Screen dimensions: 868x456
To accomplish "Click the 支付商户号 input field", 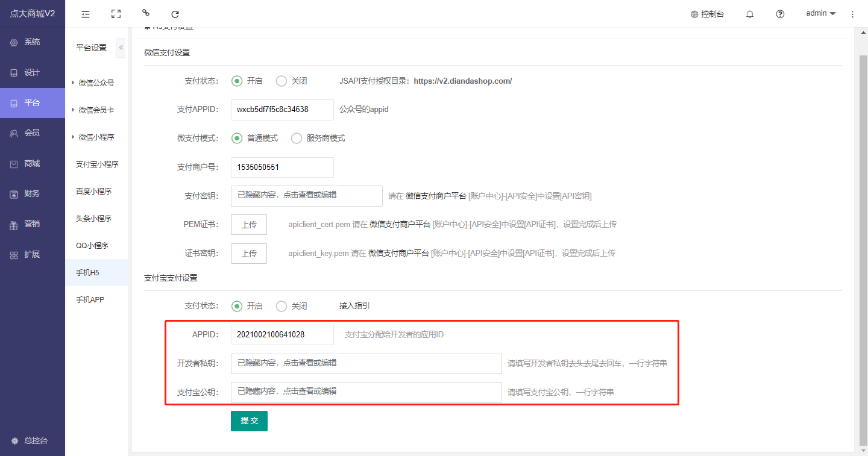I will point(281,167).
